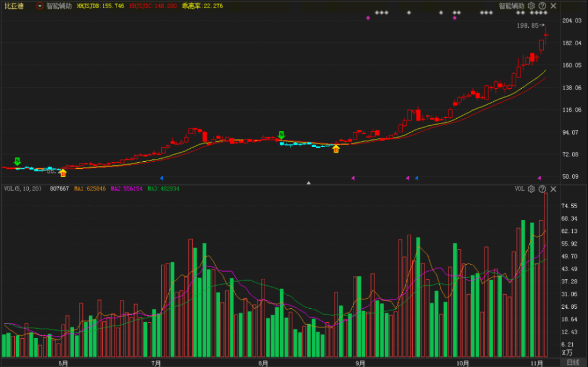Image resolution: width=588 pixels, height=367 pixels.
Task: Click the tallest volume bar in November
Action: (x=546, y=275)
